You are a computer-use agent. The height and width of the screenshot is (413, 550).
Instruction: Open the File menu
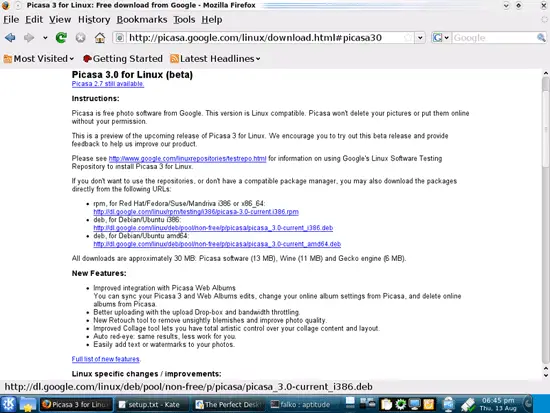pos(11,20)
